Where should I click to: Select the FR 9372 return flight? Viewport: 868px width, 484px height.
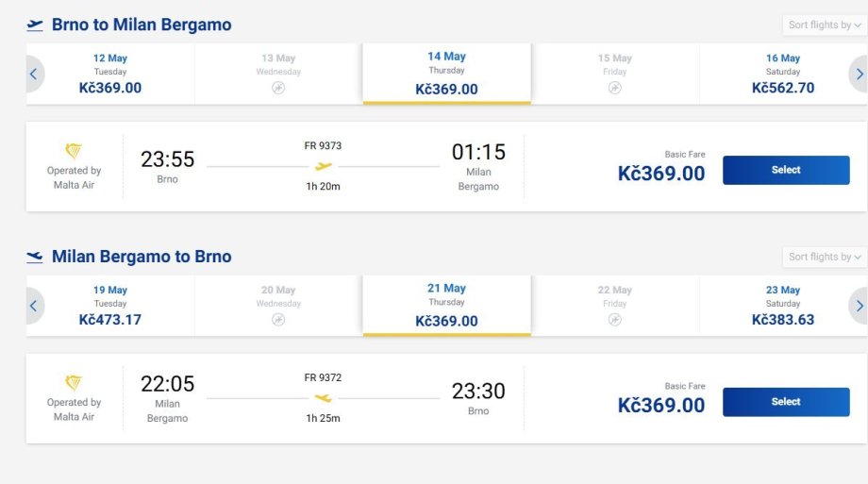tap(786, 402)
